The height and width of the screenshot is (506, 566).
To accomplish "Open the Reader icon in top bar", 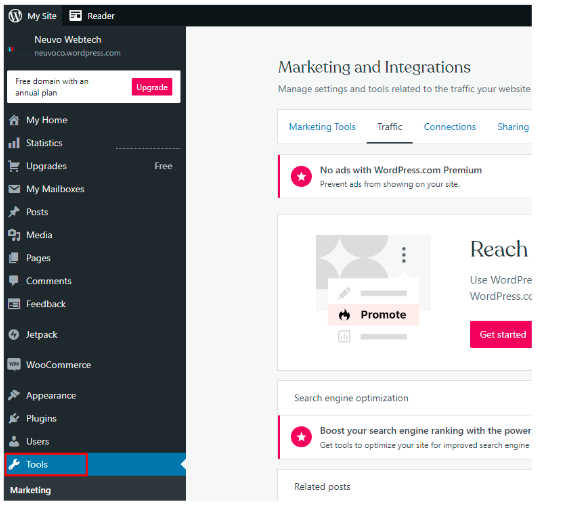I will click(75, 16).
